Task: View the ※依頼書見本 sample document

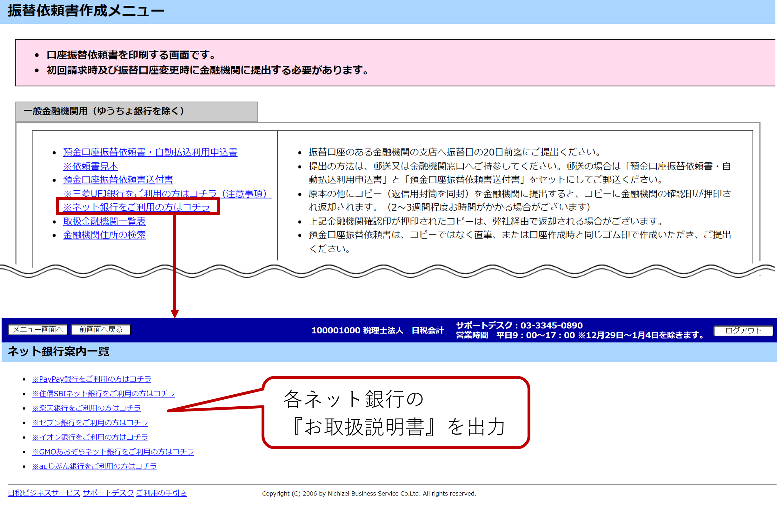Action: pyautogui.click(x=90, y=166)
